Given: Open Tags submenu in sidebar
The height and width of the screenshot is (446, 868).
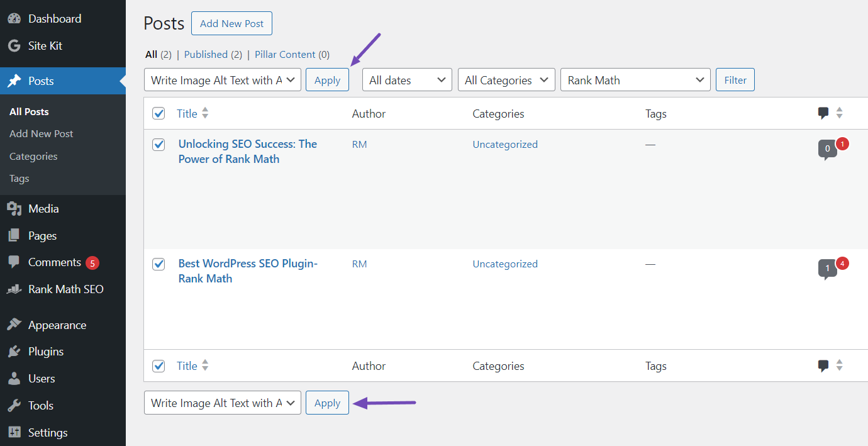Looking at the screenshot, I should point(19,178).
